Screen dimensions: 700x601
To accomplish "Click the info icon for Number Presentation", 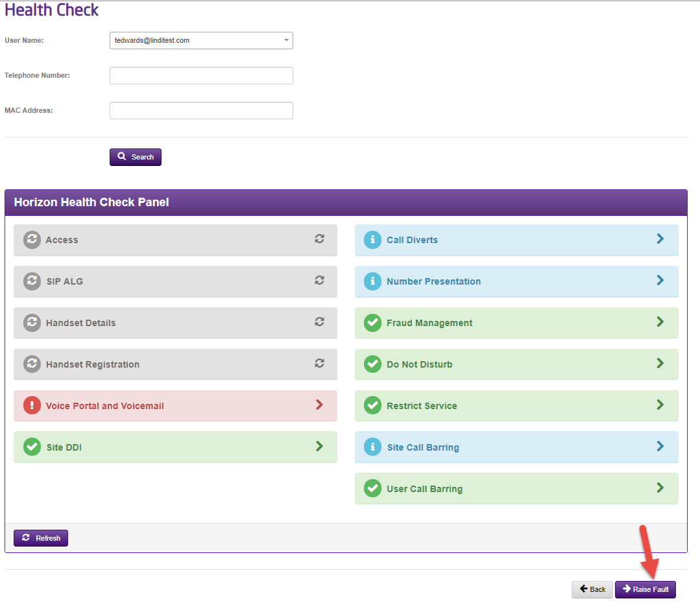I will (x=372, y=281).
